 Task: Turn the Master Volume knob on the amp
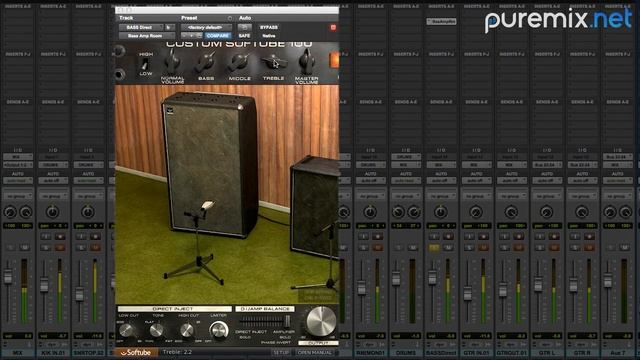click(306, 62)
